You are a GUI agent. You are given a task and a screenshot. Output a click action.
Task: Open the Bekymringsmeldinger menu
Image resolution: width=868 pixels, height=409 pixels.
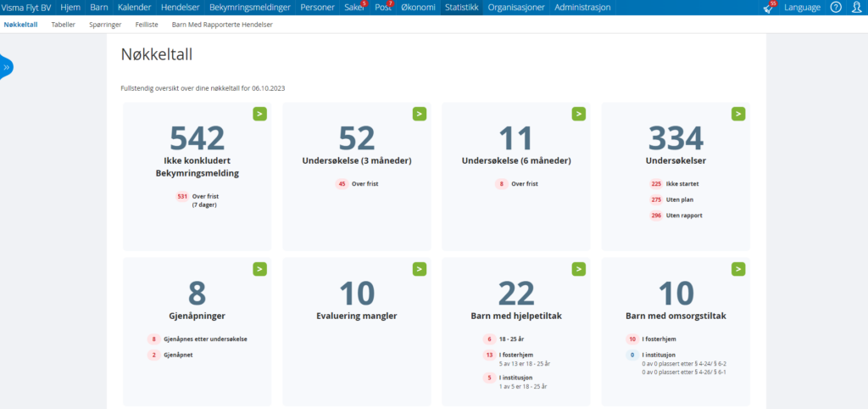(250, 8)
